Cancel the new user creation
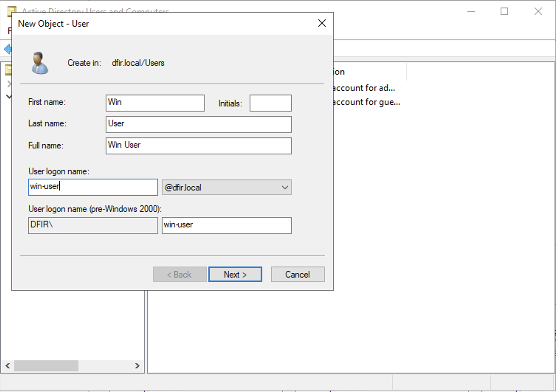Screen dimensions: 556x392 coord(298,275)
